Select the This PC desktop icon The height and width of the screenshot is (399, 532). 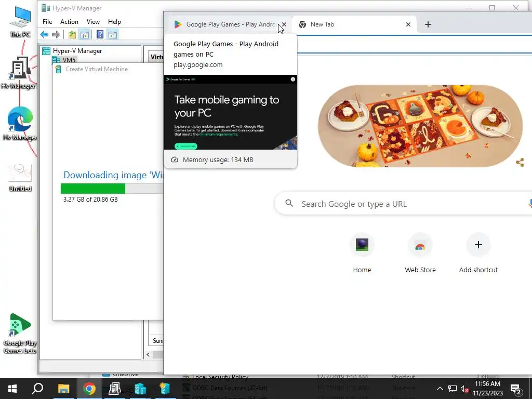point(20,22)
